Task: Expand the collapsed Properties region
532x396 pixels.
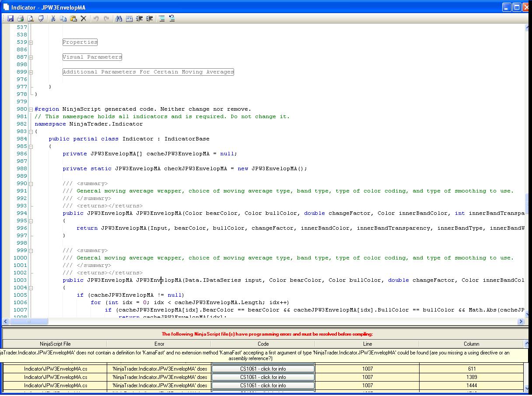Action: (x=31, y=42)
